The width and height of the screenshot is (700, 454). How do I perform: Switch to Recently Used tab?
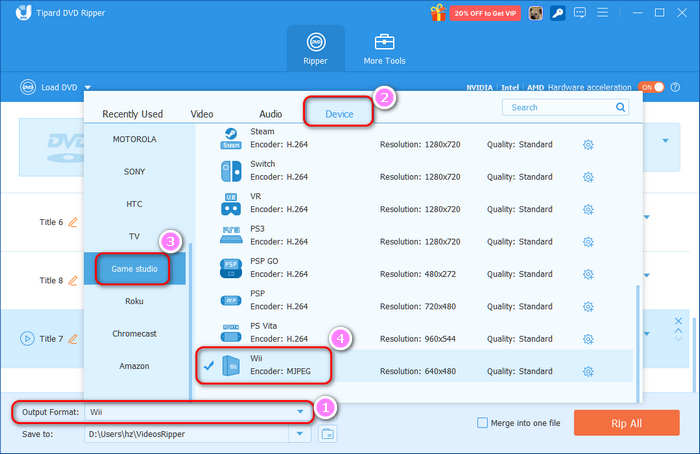(132, 114)
